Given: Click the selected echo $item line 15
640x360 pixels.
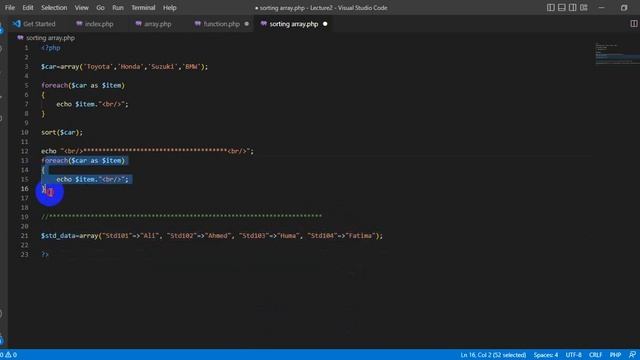Looking at the screenshot, I should pyautogui.click(x=92, y=179).
